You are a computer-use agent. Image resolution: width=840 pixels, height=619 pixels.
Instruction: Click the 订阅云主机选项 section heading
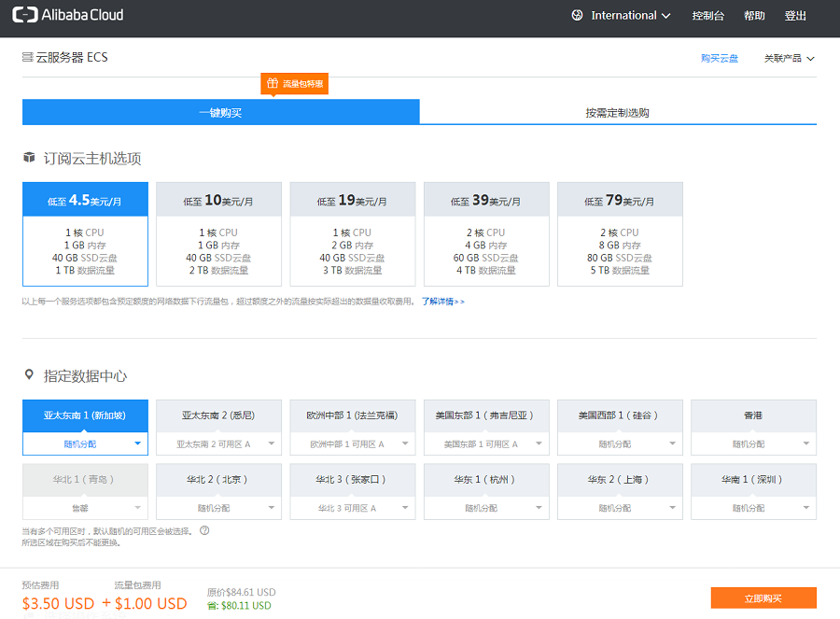[x=92, y=159]
